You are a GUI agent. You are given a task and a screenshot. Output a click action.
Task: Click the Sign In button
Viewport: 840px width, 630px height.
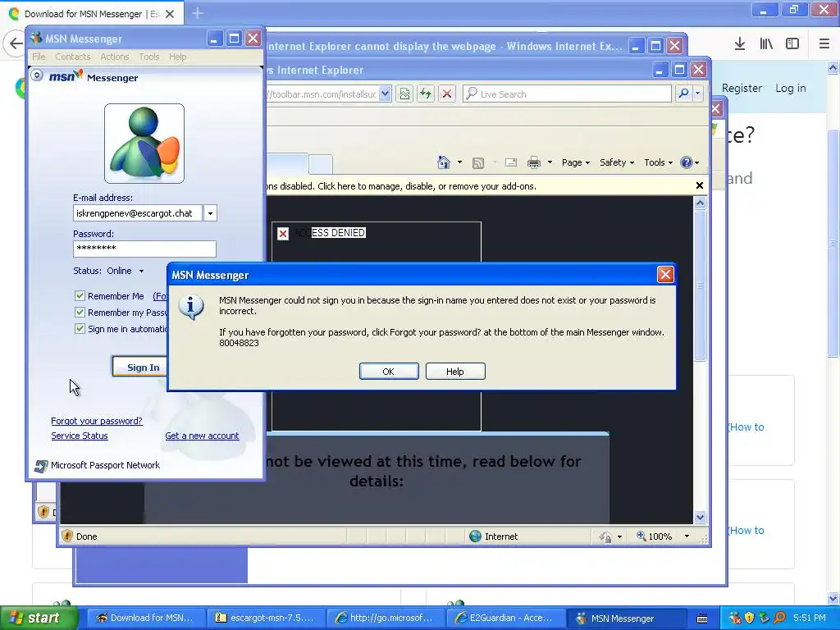tap(139, 367)
